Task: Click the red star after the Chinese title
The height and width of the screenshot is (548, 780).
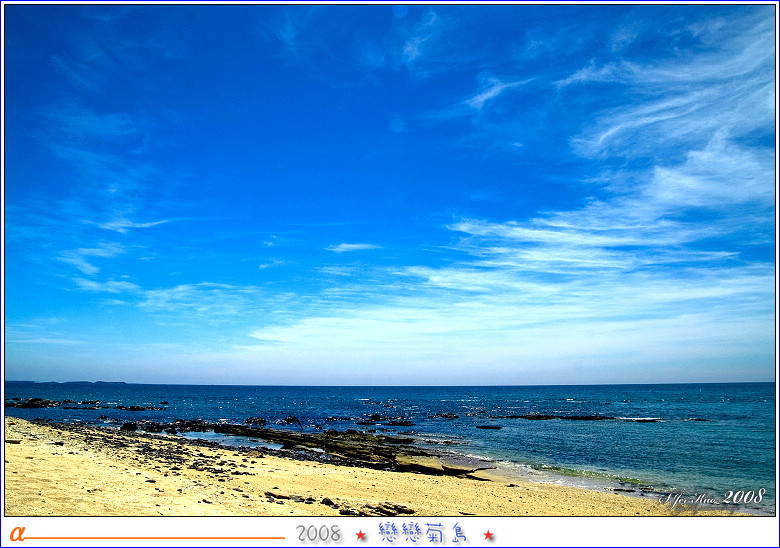Action: coord(488,535)
